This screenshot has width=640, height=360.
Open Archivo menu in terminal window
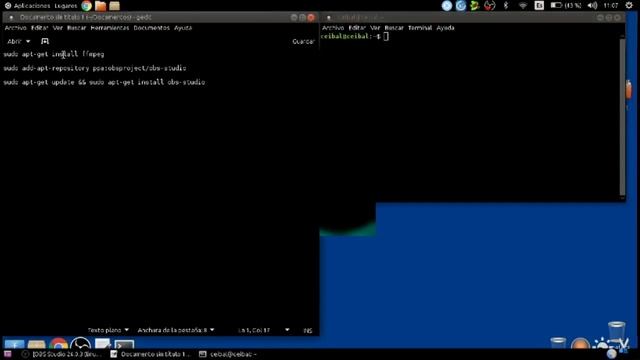[x=333, y=28]
